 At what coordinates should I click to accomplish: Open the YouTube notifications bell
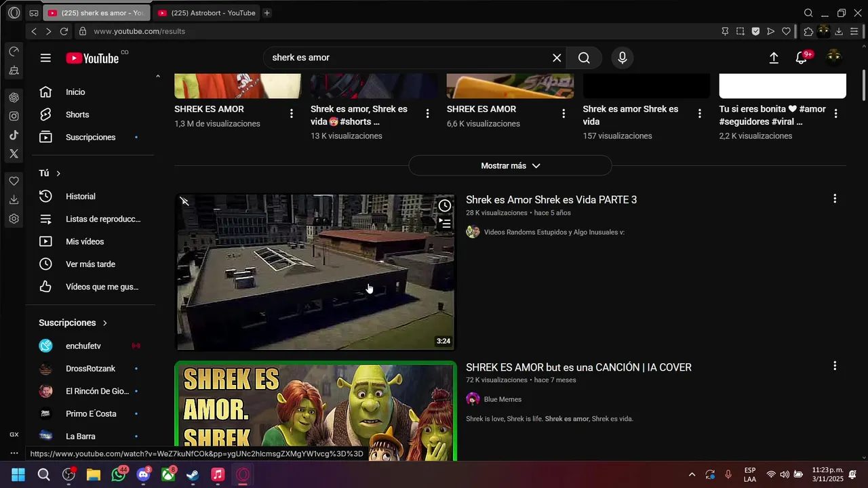[x=802, y=58]
